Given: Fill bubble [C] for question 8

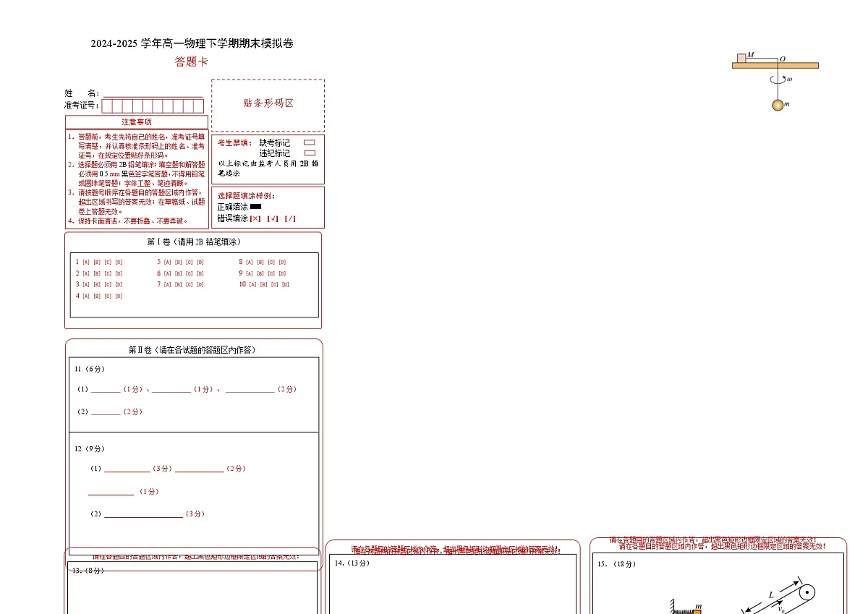Looking at the screenshot, I should pos(271,262).
